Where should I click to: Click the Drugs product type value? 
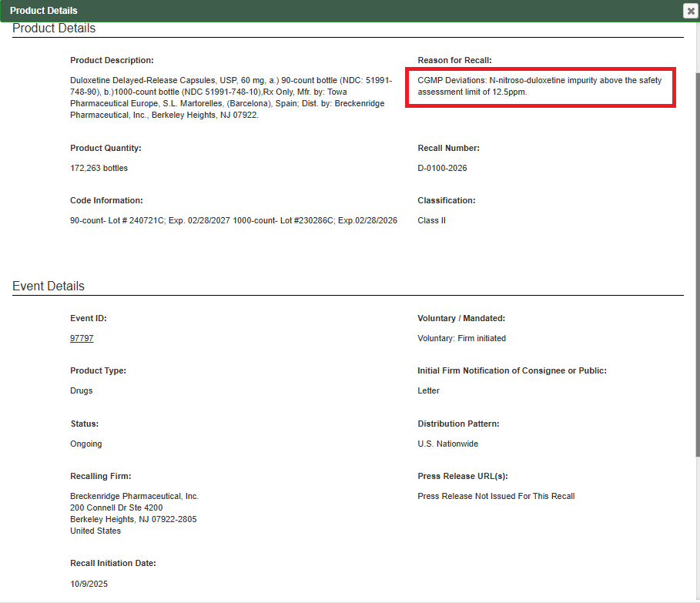[x=81, y=390]
